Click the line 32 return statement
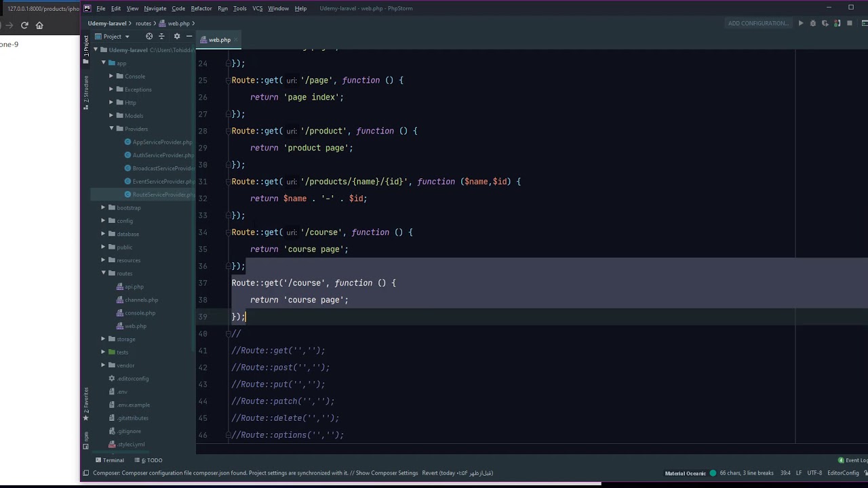Image resolution: width=868 pixels, height=488 pixels. tap(309, 199)
